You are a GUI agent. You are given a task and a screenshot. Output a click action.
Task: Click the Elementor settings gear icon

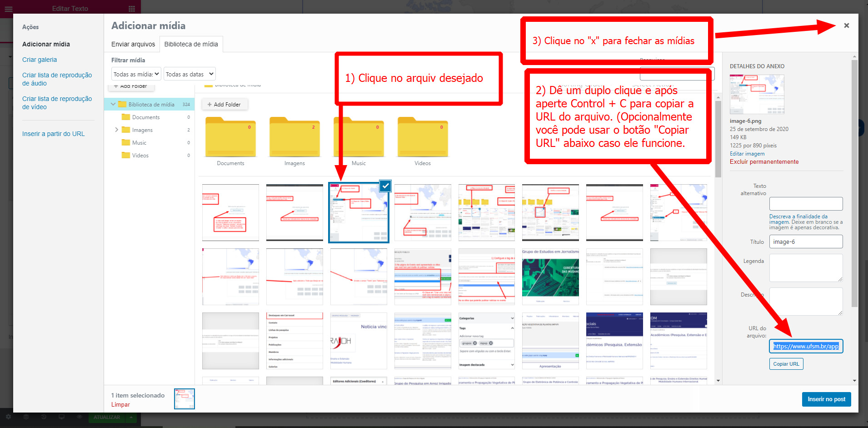(x=8, y=417)
